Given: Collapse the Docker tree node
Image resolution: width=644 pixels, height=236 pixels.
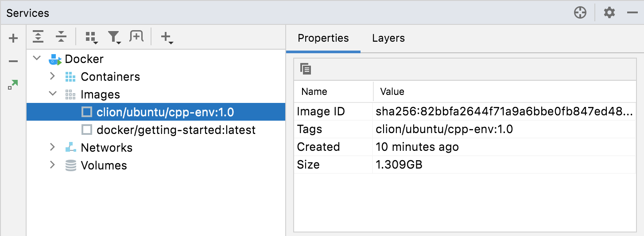Looking at the screenshot, I should coord(37,58).
